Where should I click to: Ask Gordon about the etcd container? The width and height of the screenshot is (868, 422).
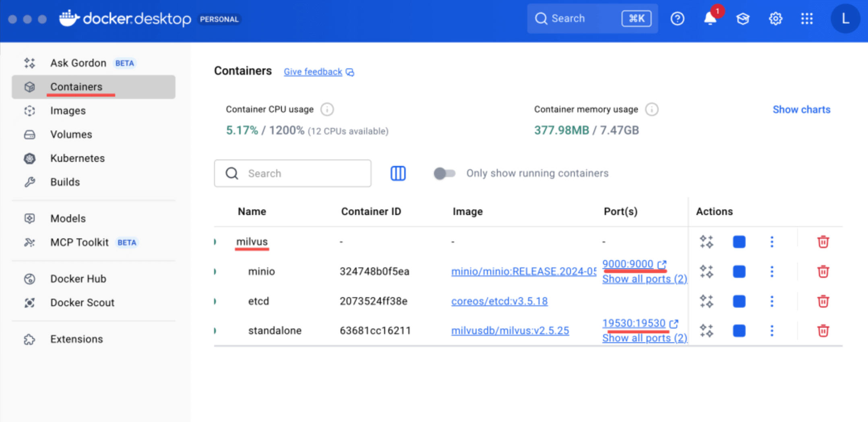(x=707, y=301)
